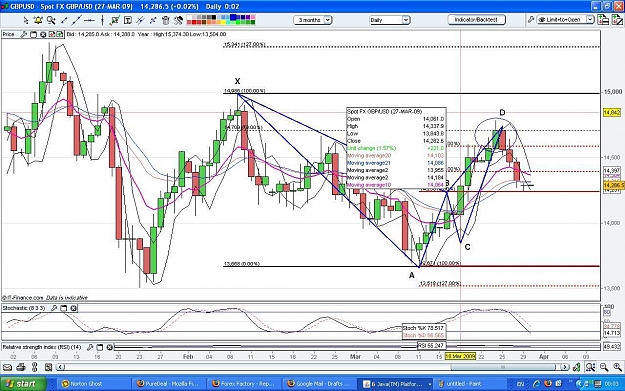Click the second order ticket icon at top right
The width and height of the screenshot is (625, 391).
[x=617, y=20]
